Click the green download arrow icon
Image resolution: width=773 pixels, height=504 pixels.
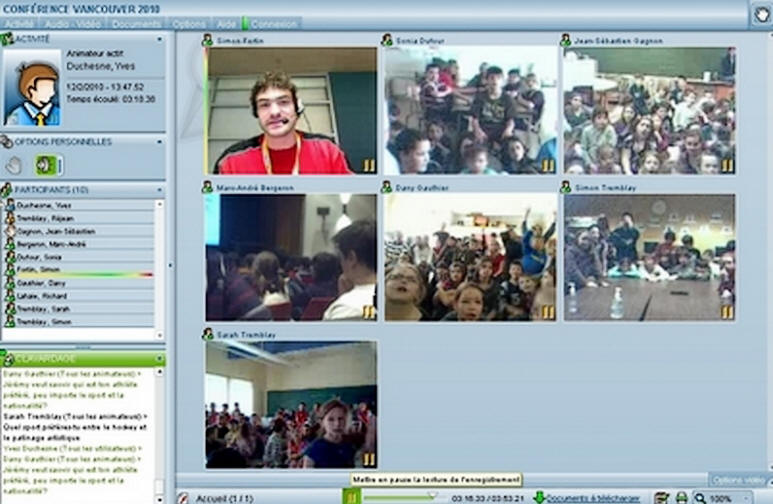[540, 497]
